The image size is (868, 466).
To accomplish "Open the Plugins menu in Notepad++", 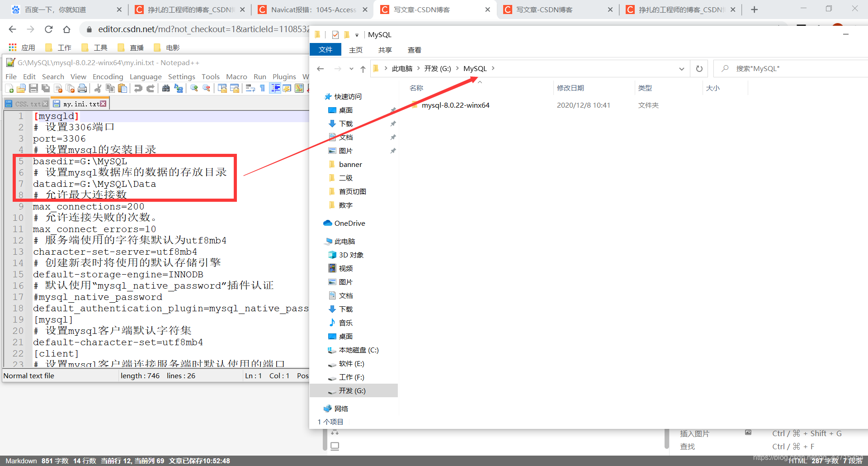I will pyautogui.click(x=284, y=76).
